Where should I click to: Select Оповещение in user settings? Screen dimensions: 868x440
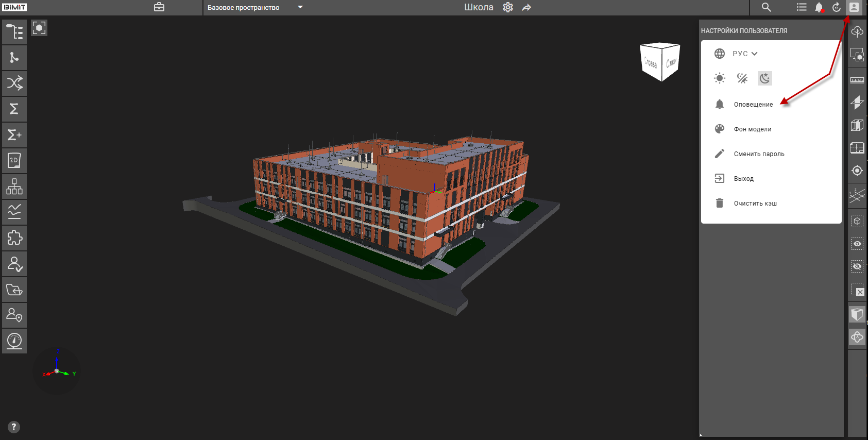point(753,105)
